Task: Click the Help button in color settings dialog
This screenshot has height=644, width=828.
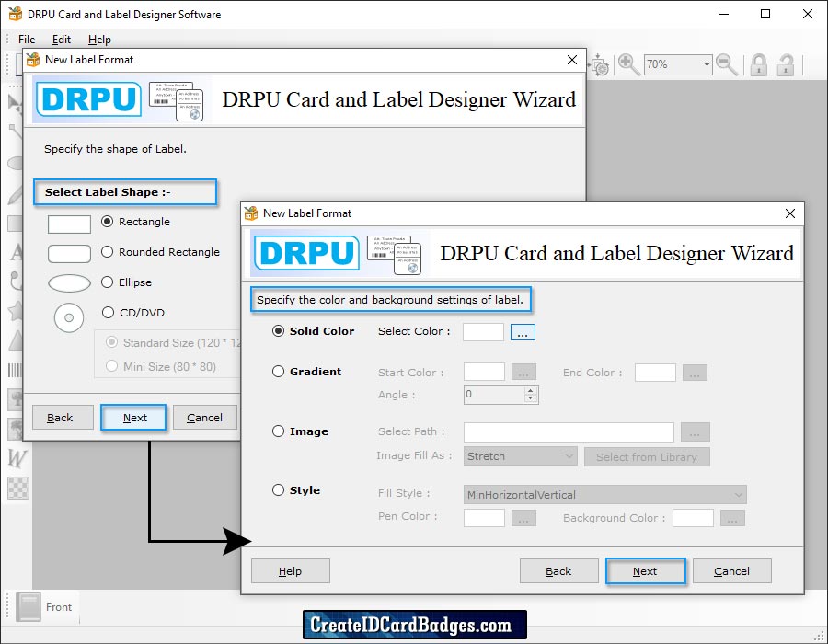Action: (291, 571)
